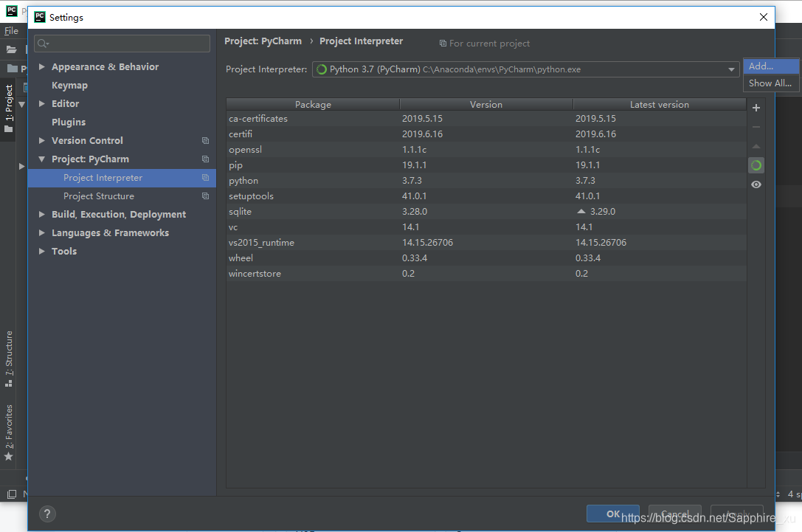Uninstall selected package using minus icon
Viewport: 802px width, 532px height.
coord(756,126)
